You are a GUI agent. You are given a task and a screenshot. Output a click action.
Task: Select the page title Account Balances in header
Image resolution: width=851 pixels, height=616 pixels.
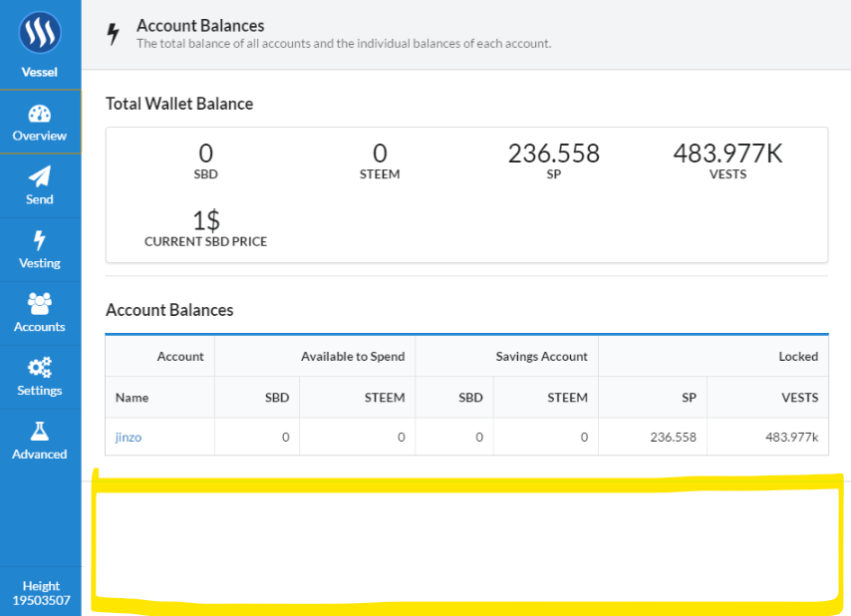pos(200,26)
